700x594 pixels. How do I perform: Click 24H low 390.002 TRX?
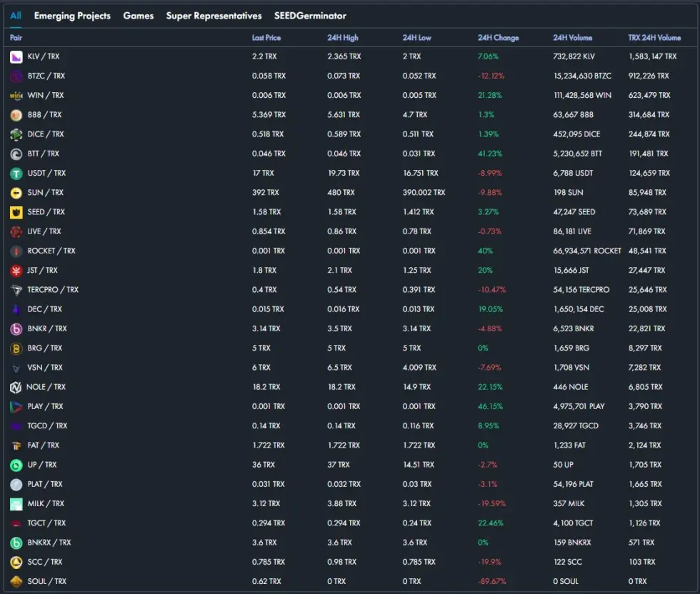pyautogui.click(x=424, y=192)
